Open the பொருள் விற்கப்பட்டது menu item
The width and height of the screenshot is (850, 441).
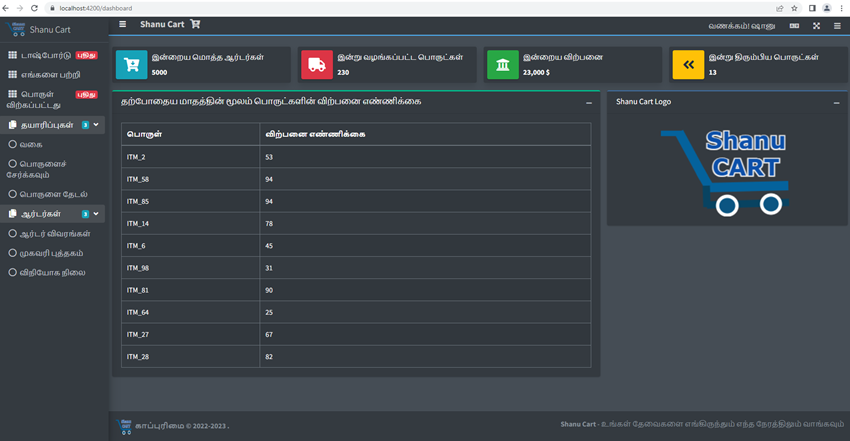[x=53, y=99]
